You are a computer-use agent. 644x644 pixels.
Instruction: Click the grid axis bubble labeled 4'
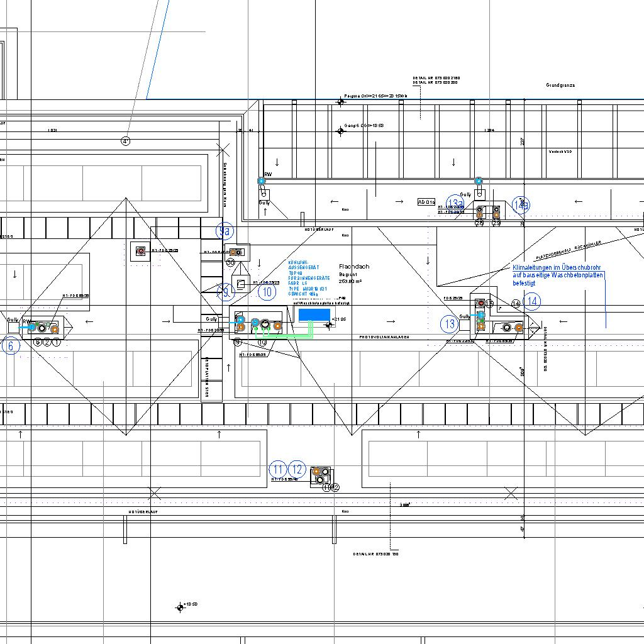point(126,141)
